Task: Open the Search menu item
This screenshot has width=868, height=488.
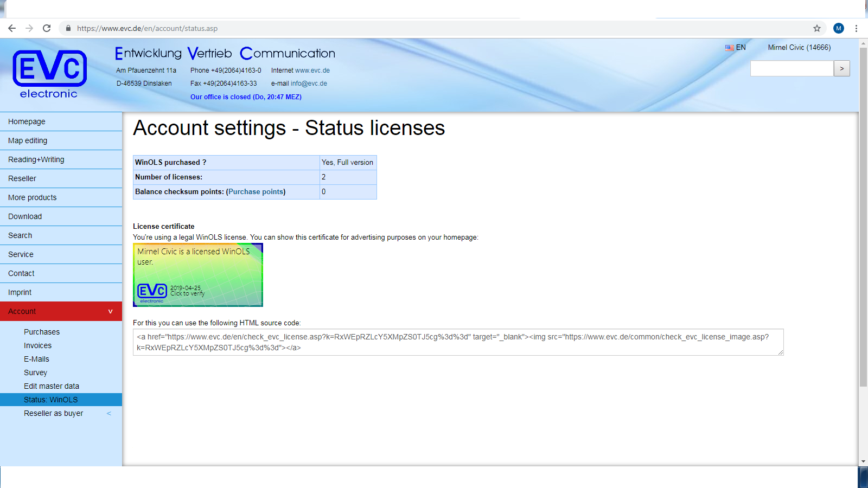Action: pyautogui.click(x=61, y=235)
